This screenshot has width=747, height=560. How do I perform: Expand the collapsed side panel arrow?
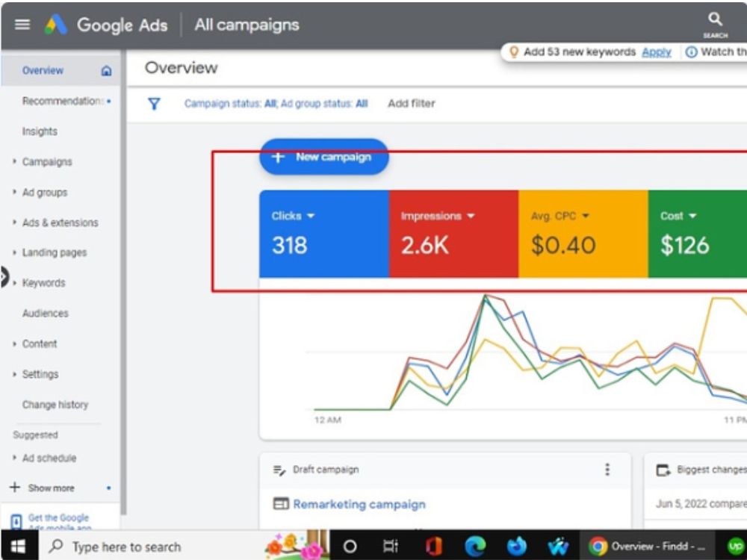[4, 277]
